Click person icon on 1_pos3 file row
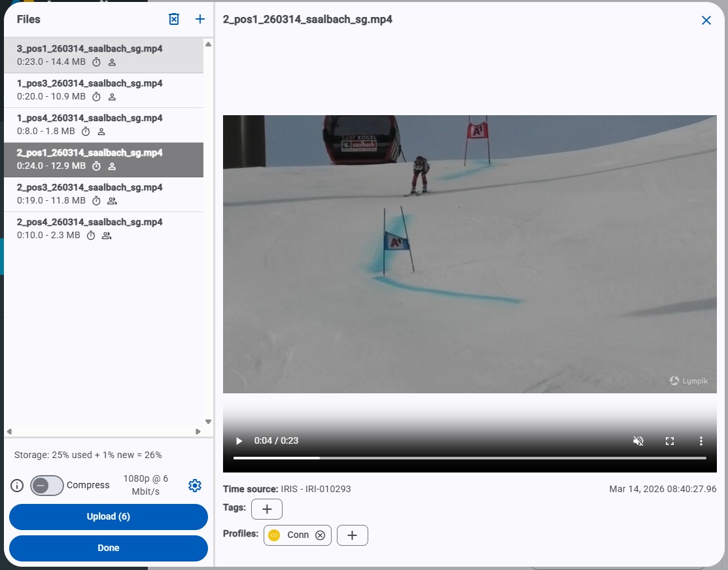 (x=112, y=97)
